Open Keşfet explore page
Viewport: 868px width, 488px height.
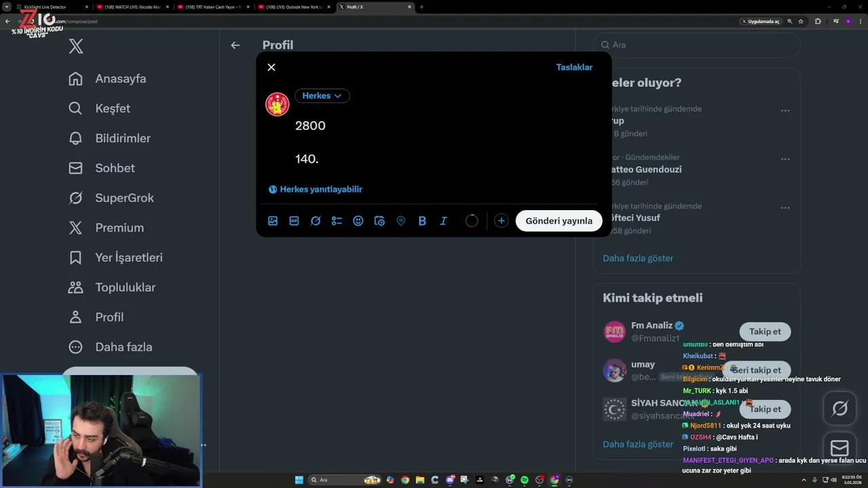click(x=100, y=108)
